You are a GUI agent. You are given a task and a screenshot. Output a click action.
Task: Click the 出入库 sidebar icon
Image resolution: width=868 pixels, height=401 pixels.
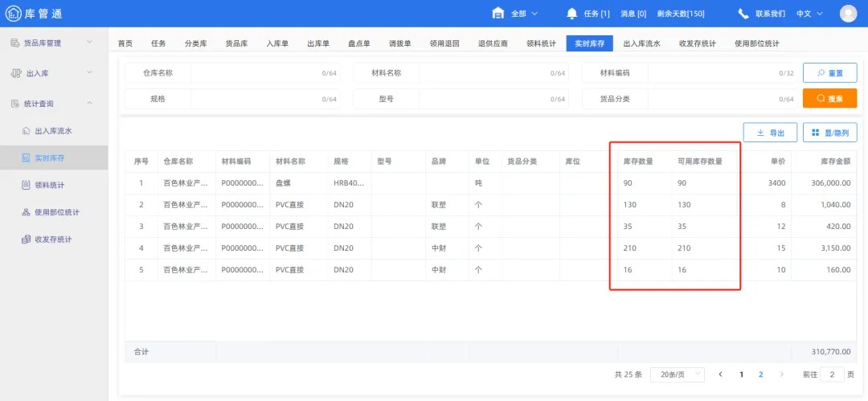pos(17,73)
